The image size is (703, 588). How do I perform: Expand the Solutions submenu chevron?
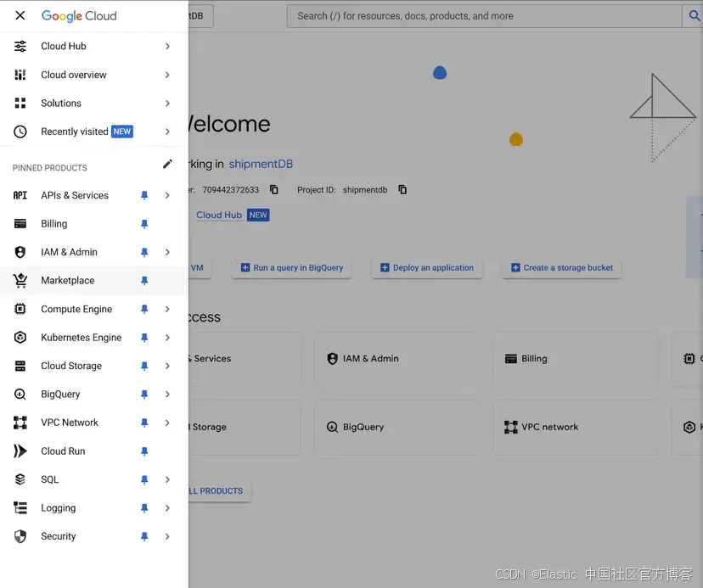(167, 103)
